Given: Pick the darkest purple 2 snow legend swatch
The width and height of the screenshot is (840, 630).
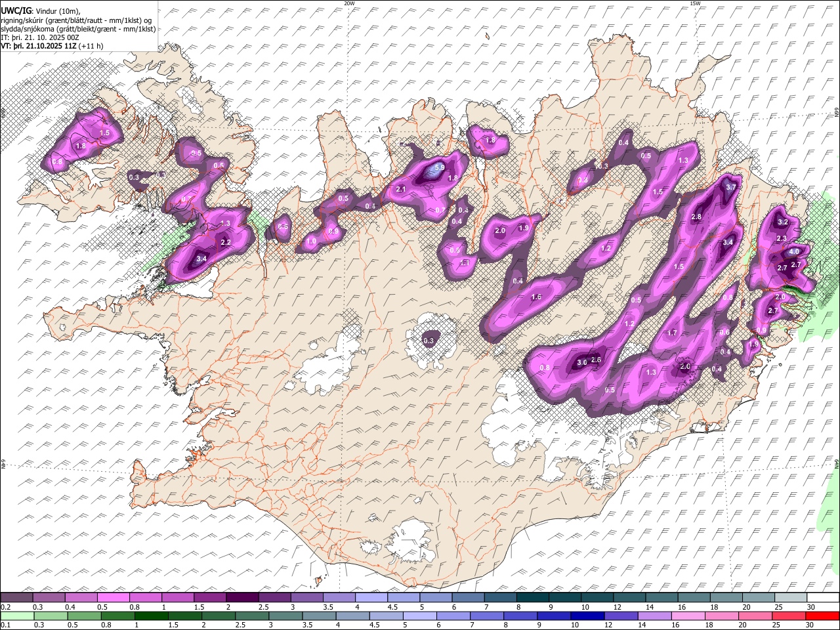Looking at the screenshot, I should click(x=242, y=598).
